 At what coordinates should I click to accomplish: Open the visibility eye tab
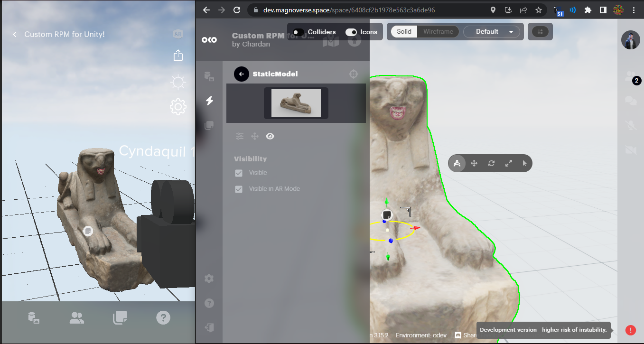270,137
